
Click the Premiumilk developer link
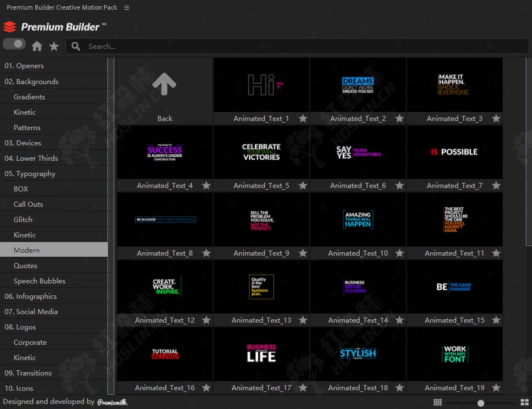tap(113, 402)
